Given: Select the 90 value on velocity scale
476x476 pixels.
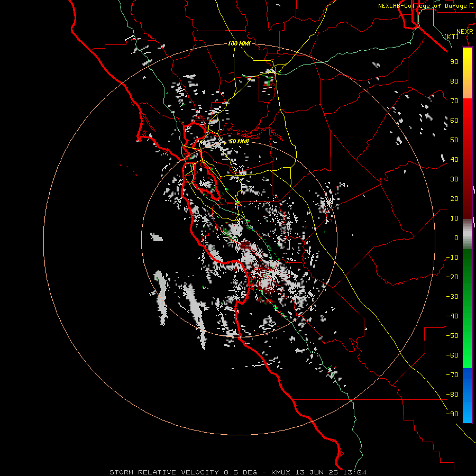Looking at the screenshot, I should (454, 62).
